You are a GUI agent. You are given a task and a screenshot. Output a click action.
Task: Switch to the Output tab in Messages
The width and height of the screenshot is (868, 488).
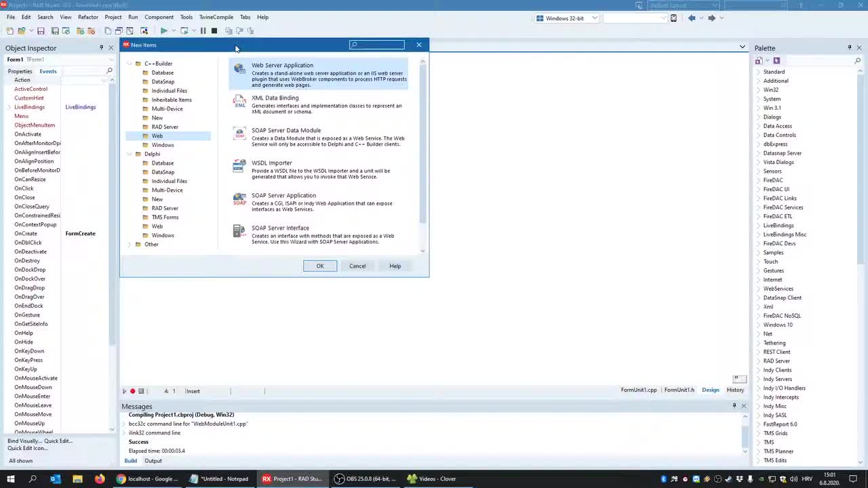[153, 461]
